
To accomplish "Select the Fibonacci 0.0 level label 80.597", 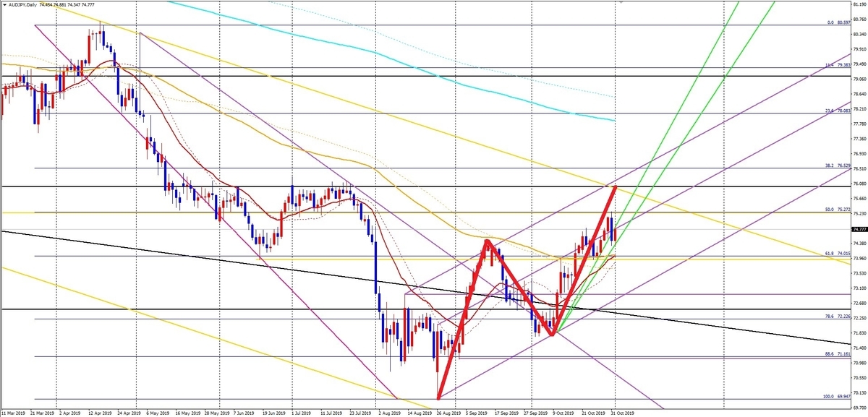I will click(x=840, y=23).
